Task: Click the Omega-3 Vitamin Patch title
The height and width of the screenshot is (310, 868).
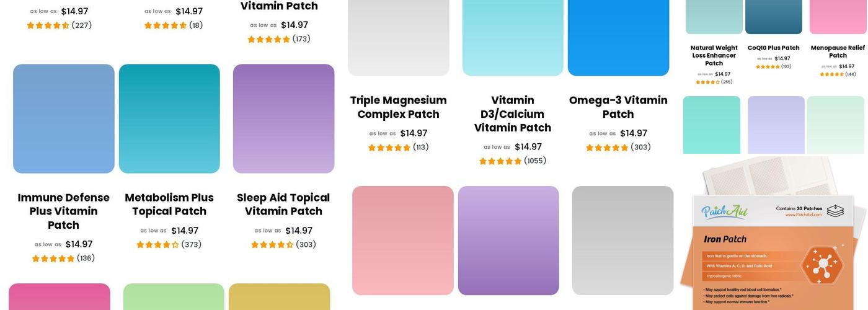Action: click(618, 107)
